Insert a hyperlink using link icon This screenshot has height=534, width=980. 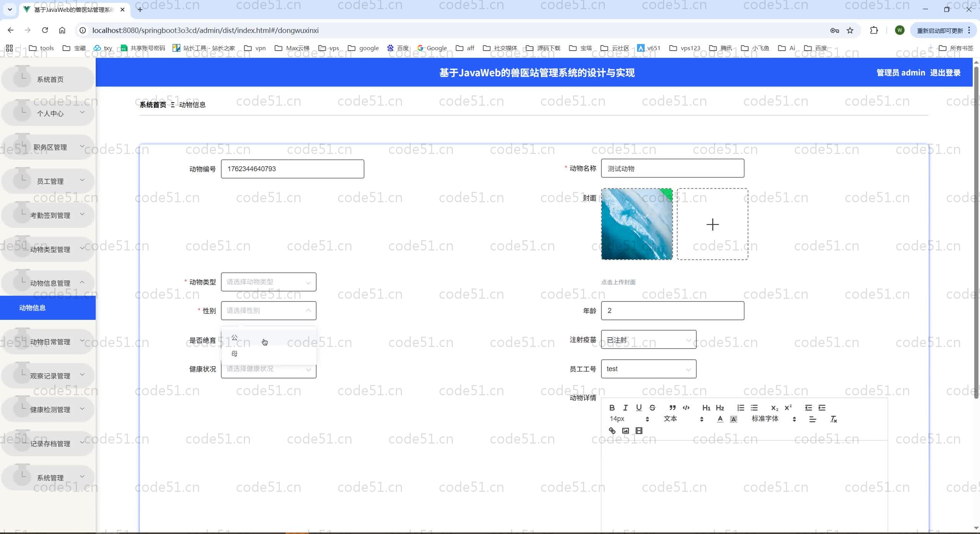612,431
